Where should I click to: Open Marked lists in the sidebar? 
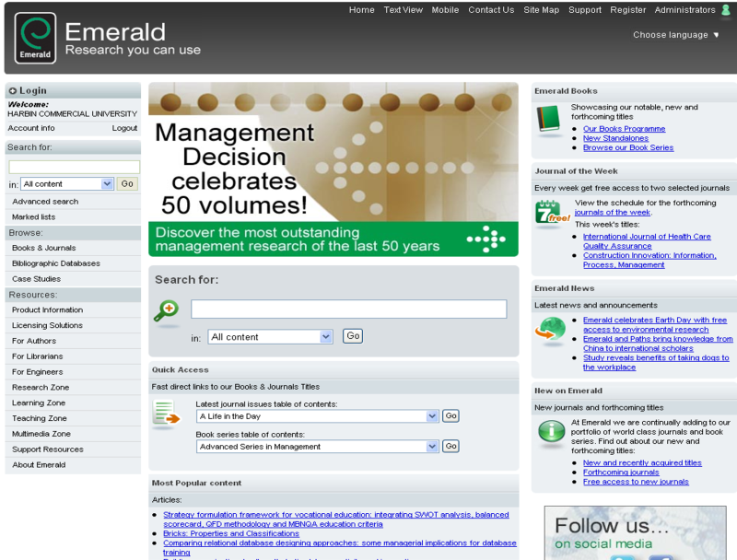coord(34,216)
